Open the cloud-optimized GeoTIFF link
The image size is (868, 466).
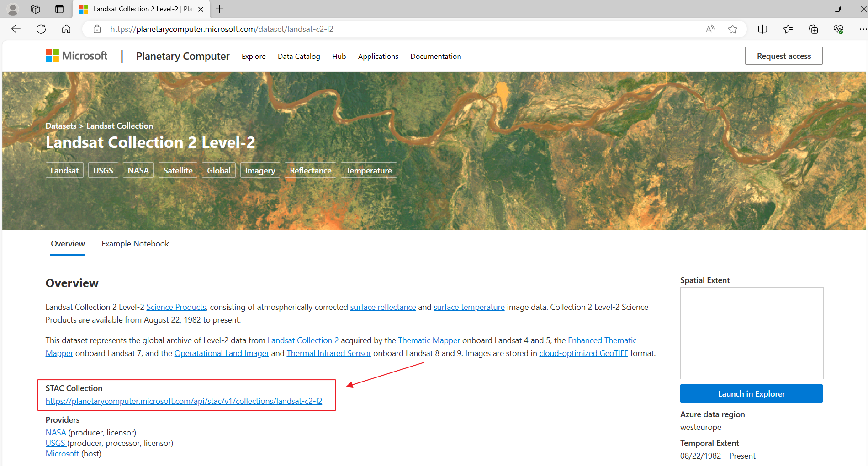[583, 353]
